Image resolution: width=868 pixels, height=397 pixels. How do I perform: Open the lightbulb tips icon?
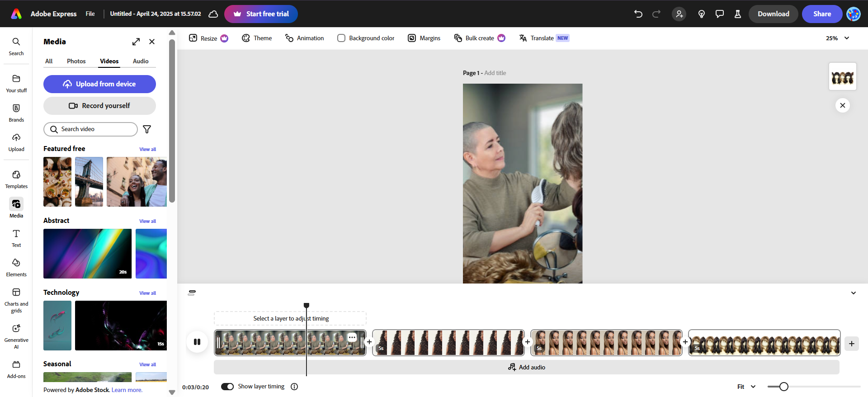pyautogui.click(x=702, y=14)
